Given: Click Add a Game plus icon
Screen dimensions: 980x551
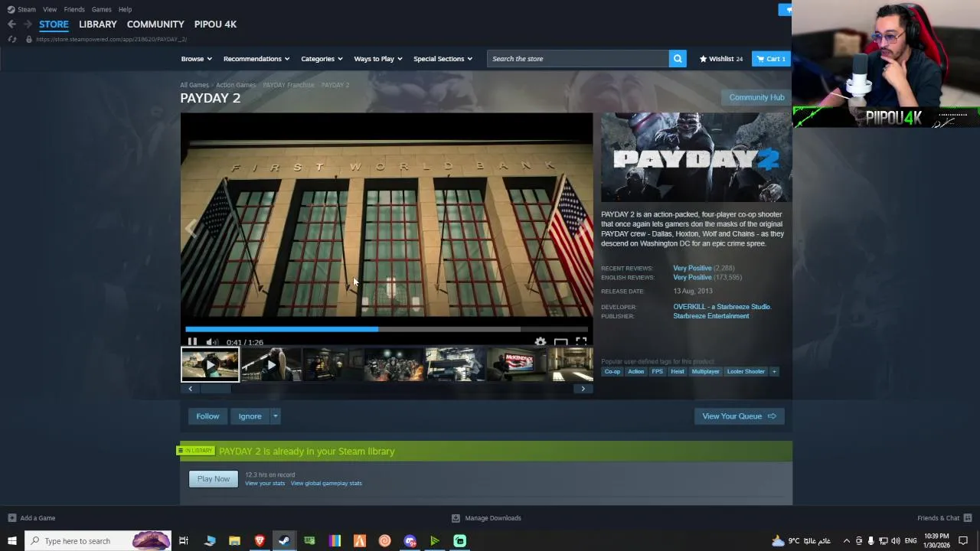Looking at the screenshot, I should pos(11,518).
